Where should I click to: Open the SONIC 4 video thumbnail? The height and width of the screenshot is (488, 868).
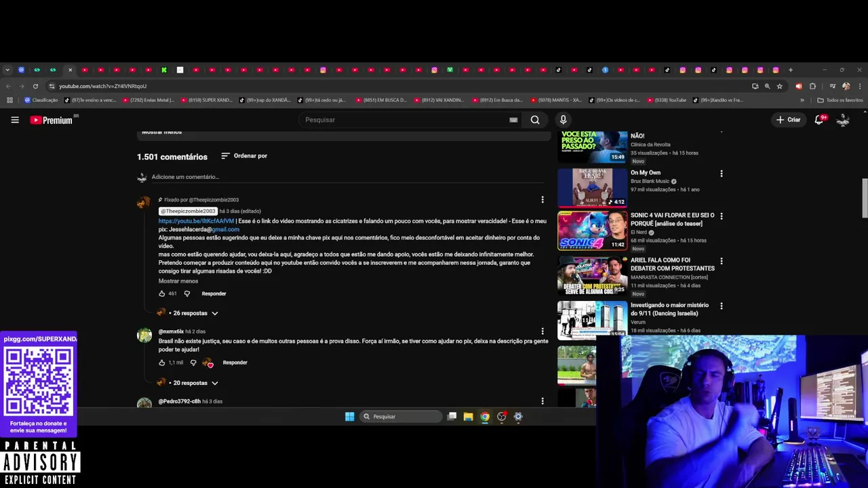coord(593,230)
